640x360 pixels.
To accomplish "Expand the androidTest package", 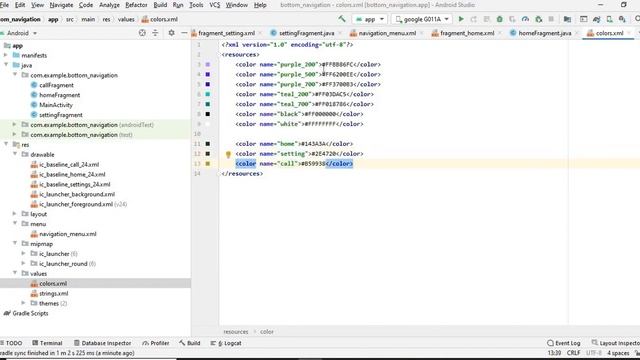I will (15, 124).
